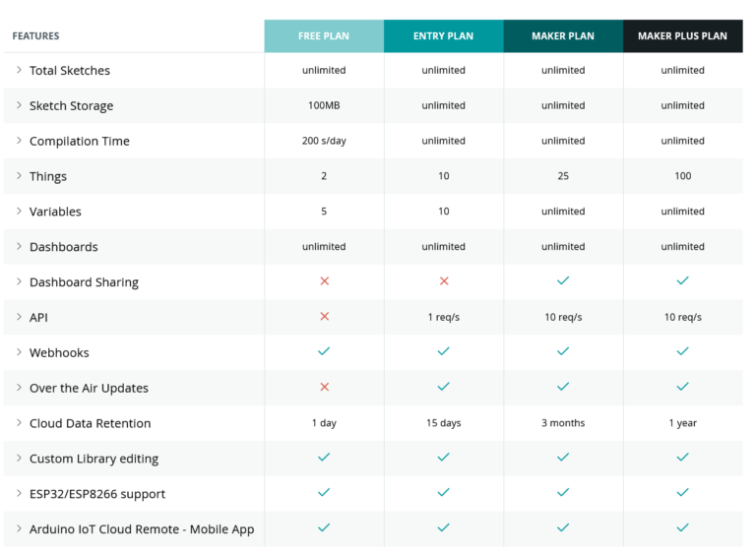Screen dimensions: 756x555
Task: Click red X for Free Plan Over the Air Updates
Action: [324, 388]
